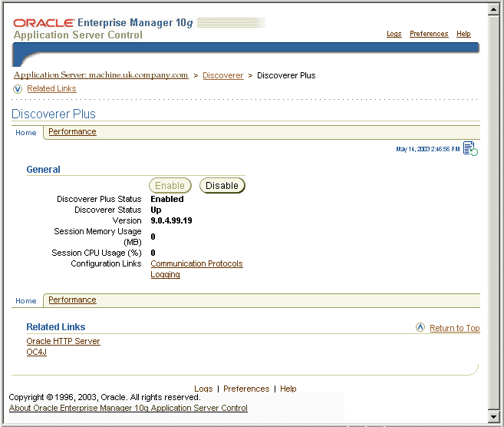The height and width of the screenshot is (427, 504).
Task: Click the Discoverer Plus breadcrumb text
Action: [x=286, y=75]
